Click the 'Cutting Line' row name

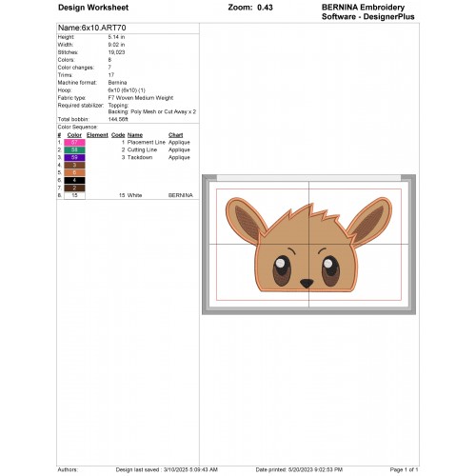[x=142, y=150]
